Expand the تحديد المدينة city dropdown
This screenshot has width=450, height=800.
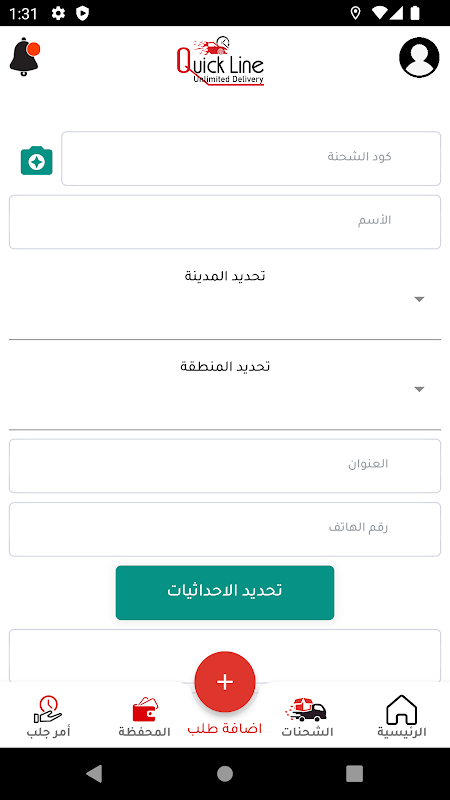click(225, 299)
